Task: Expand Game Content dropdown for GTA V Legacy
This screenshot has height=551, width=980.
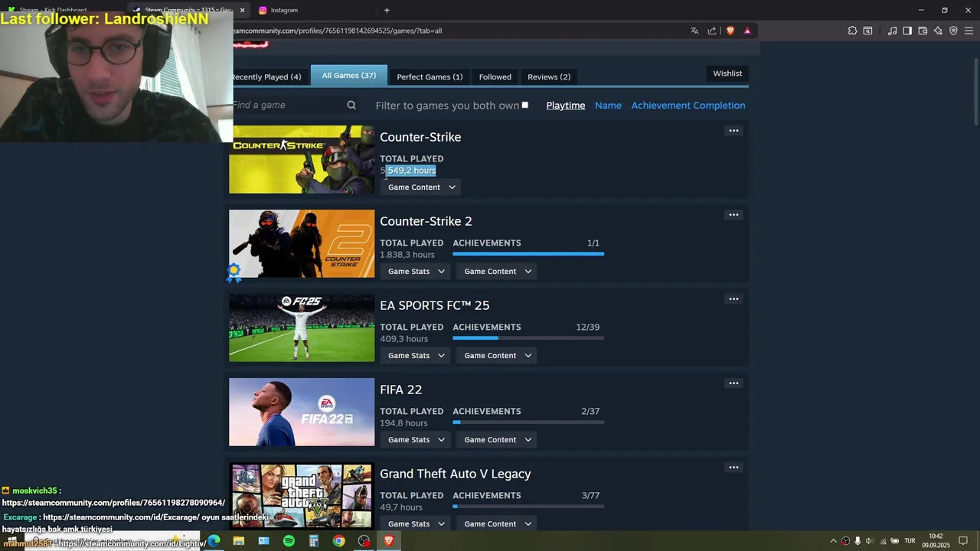Action: coord(497,523)
